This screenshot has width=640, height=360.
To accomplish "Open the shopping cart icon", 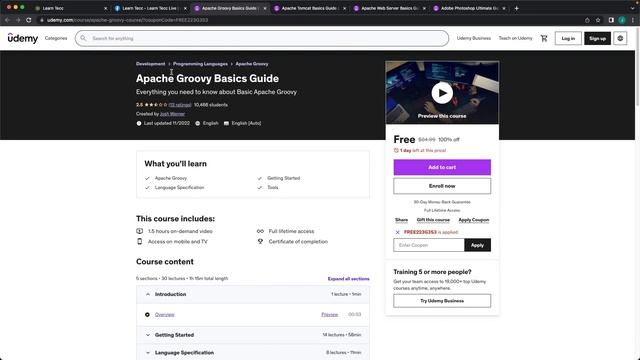I will click(x=544, y=38).
